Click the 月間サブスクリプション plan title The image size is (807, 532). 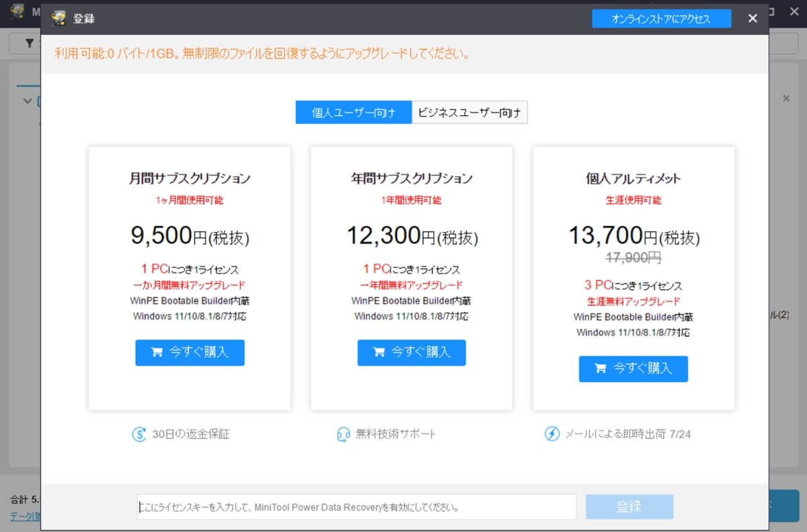[x=190, y=178]
